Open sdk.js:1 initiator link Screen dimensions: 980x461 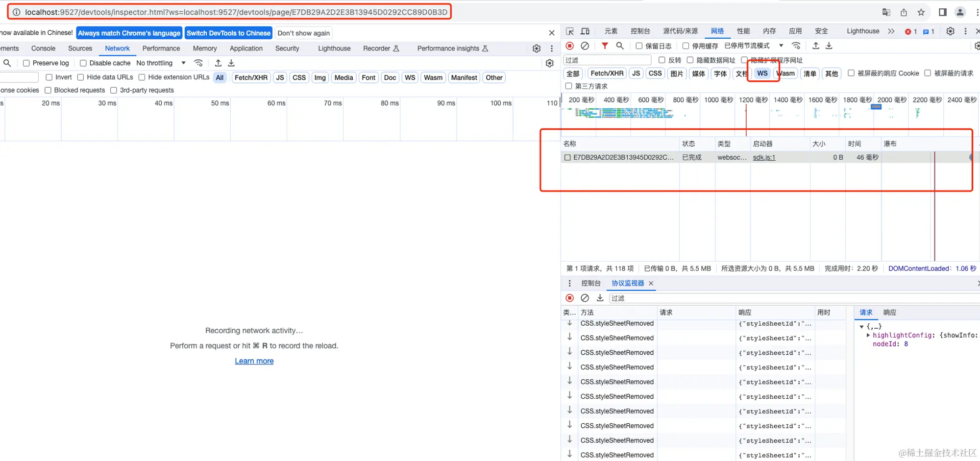pos(764,157)
